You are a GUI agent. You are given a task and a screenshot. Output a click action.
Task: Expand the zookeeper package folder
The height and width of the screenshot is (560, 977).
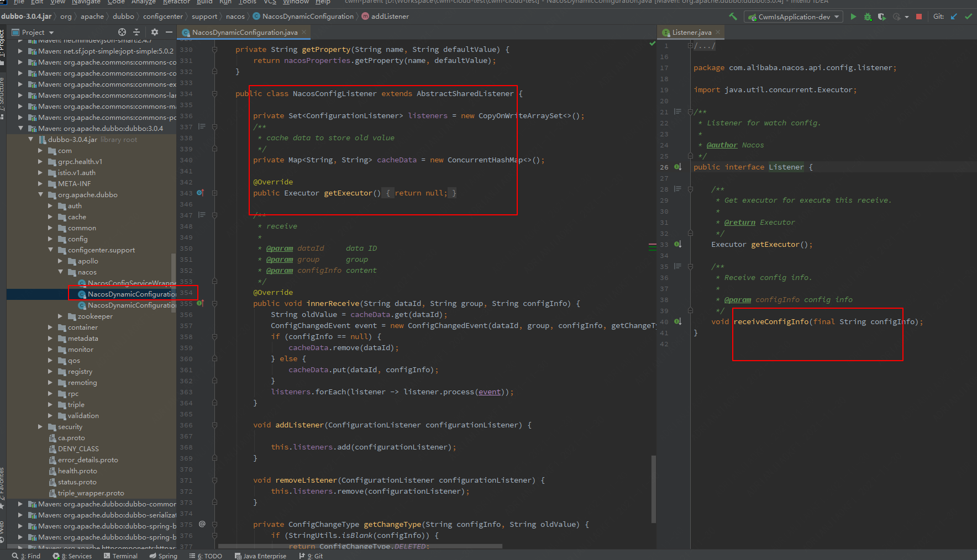tap(61, 316)
